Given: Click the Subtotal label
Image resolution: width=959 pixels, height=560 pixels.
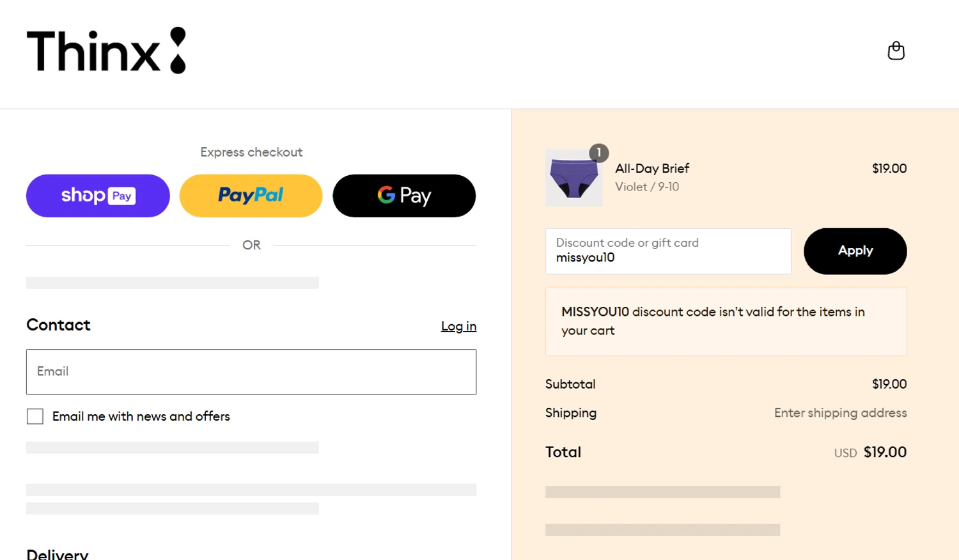Looking at the screenshot, I should [x=570, y=384].
